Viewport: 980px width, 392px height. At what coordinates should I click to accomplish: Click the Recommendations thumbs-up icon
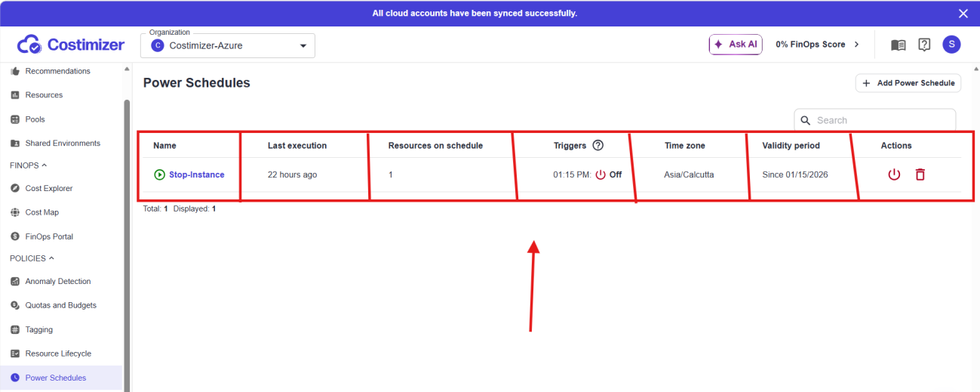coord(15,71)
